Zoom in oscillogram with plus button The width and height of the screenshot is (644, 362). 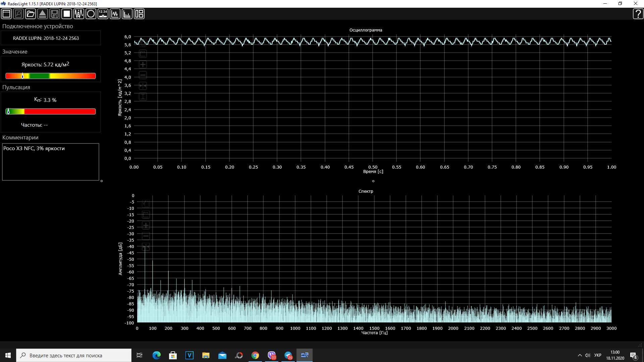coord(143,64)
